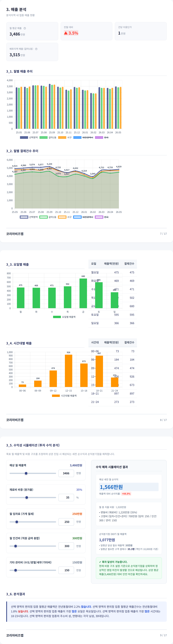The image size is (173, 644).
Task: Toggle 갈마1동 legend in 월별 매출 추이 chart
Action: coord(48,137)
